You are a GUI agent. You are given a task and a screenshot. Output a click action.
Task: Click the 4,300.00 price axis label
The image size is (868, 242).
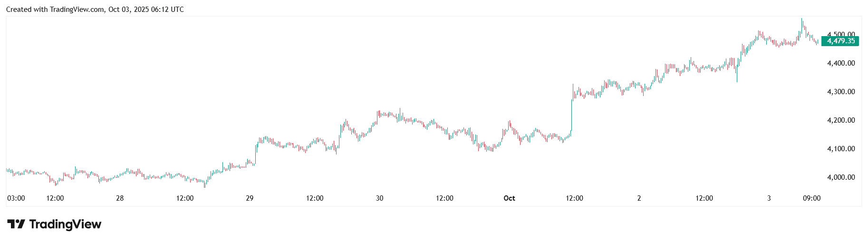841,92
